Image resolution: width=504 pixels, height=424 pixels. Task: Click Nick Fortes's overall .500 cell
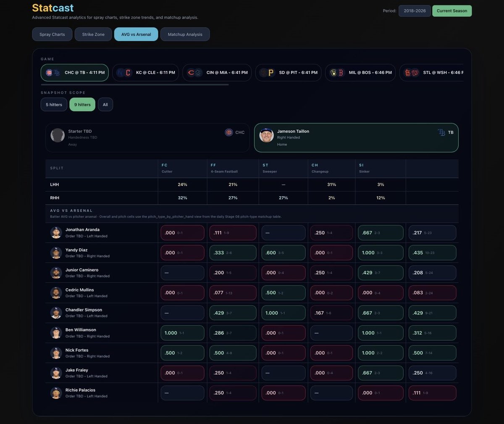[432, 353]
